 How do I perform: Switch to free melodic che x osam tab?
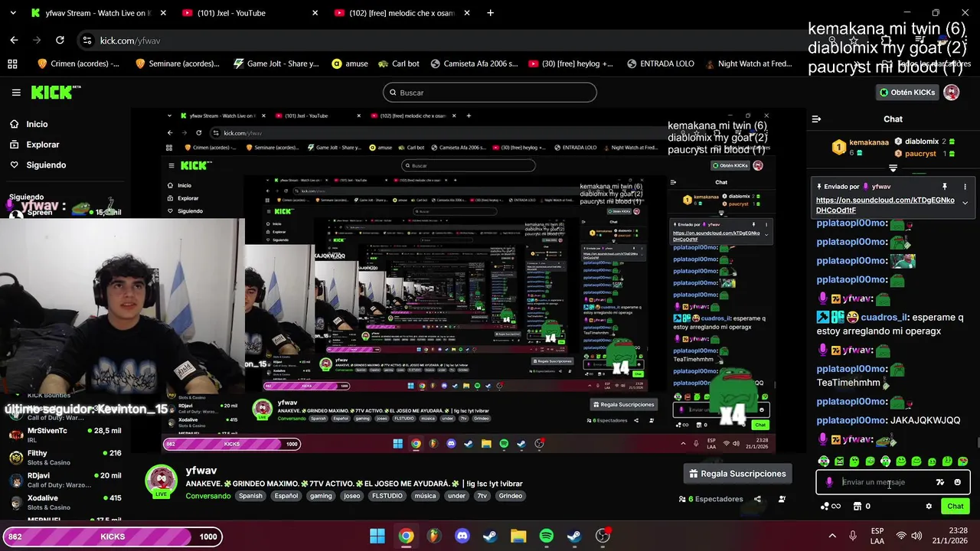(x=403, y=13)
